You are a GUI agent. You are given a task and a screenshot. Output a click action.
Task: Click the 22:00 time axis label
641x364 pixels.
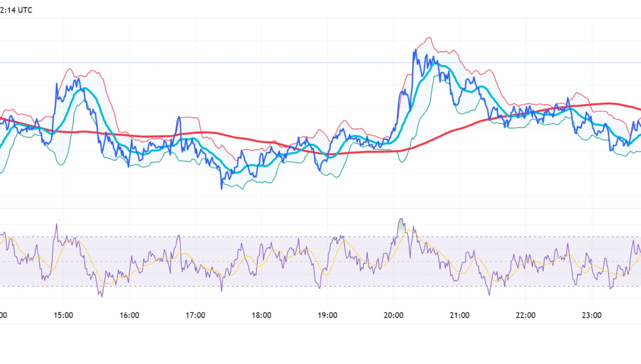point(525,315)
